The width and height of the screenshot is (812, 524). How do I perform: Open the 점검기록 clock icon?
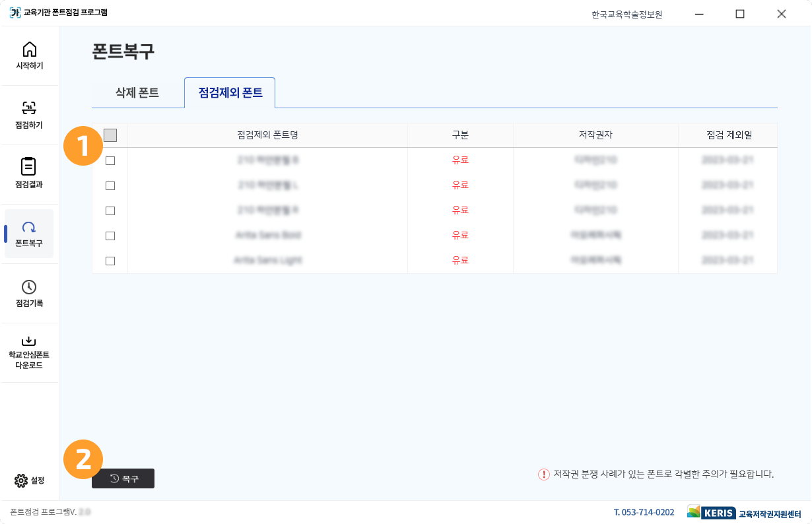(29, 287)
